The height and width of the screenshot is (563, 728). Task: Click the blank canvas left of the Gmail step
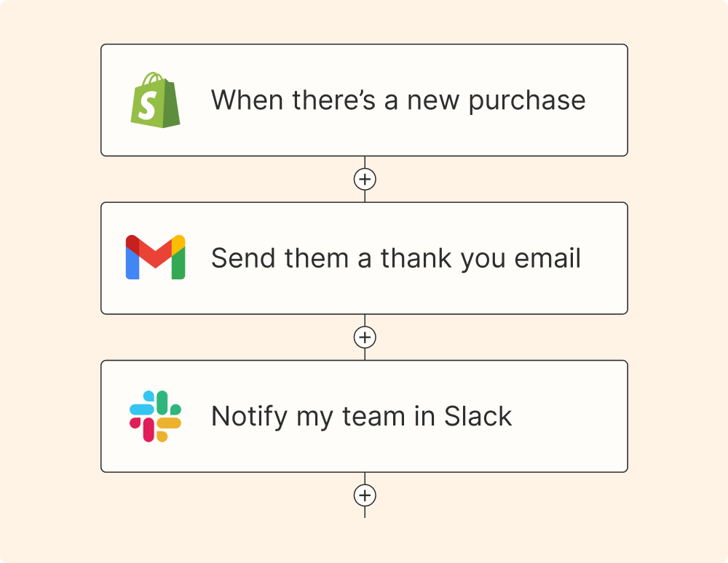[50, 258]
